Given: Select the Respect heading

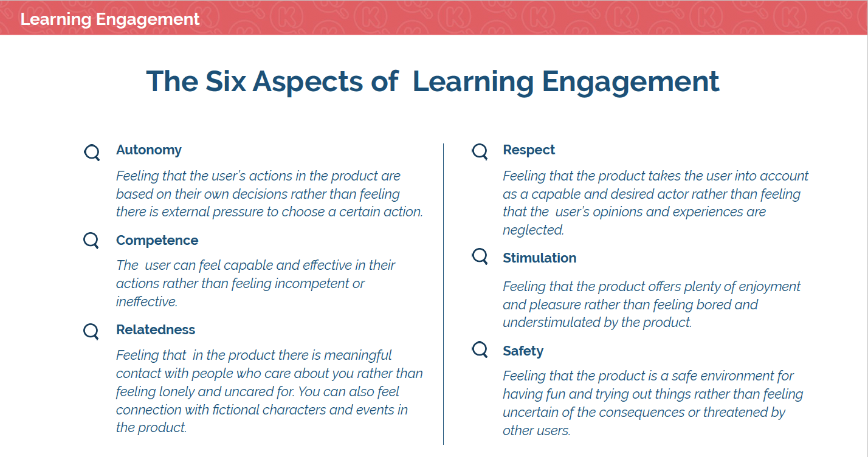Looking at the screenshot, I should click(529, 150).
